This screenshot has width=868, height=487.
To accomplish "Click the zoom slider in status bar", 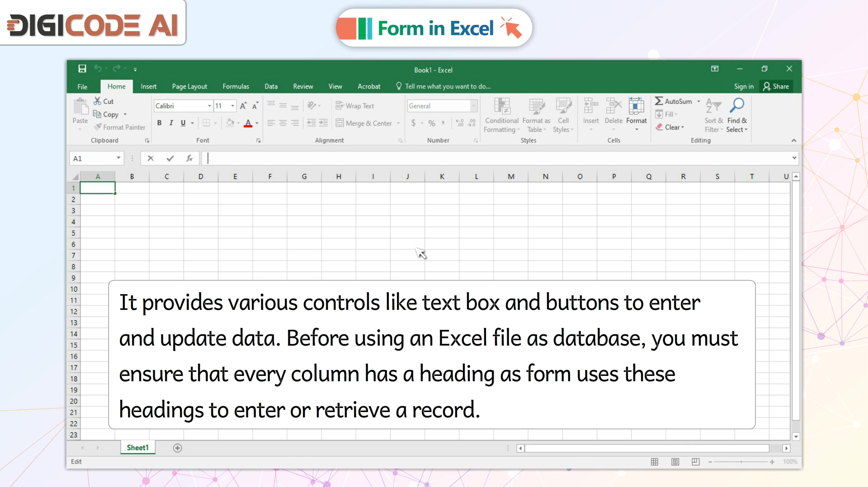I will point(741,462).
